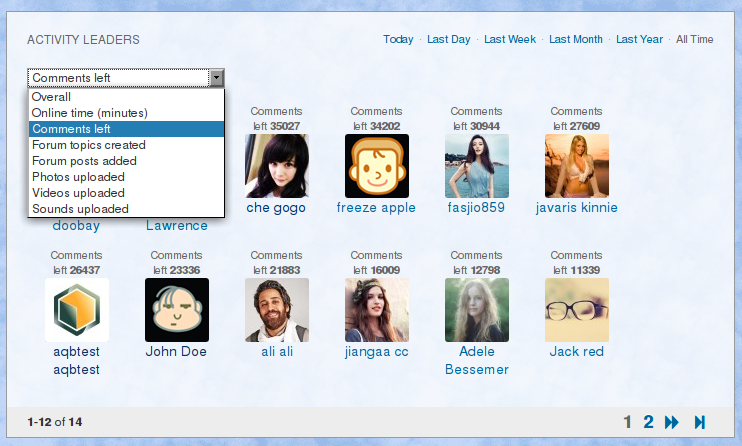The image size is (742, 446).
Task: Collapse the Comments left dropdown arrow
Action: pos(216,78)
